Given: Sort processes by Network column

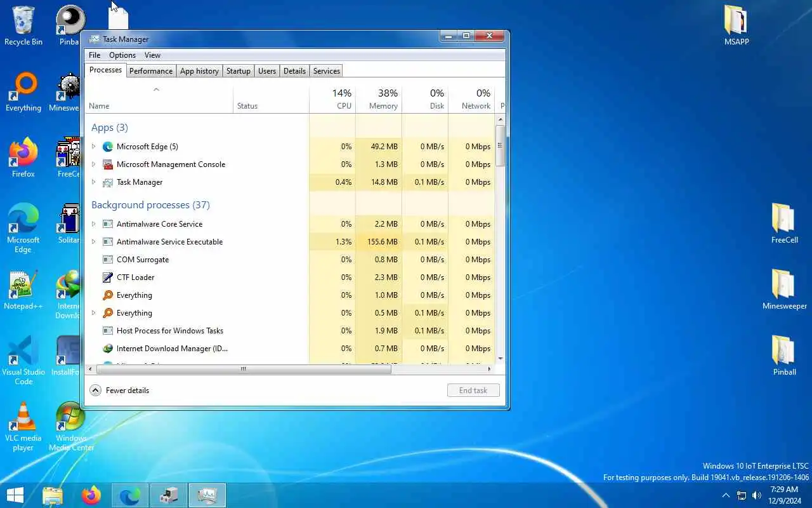Looking at the screenshot, I should 471,99.
